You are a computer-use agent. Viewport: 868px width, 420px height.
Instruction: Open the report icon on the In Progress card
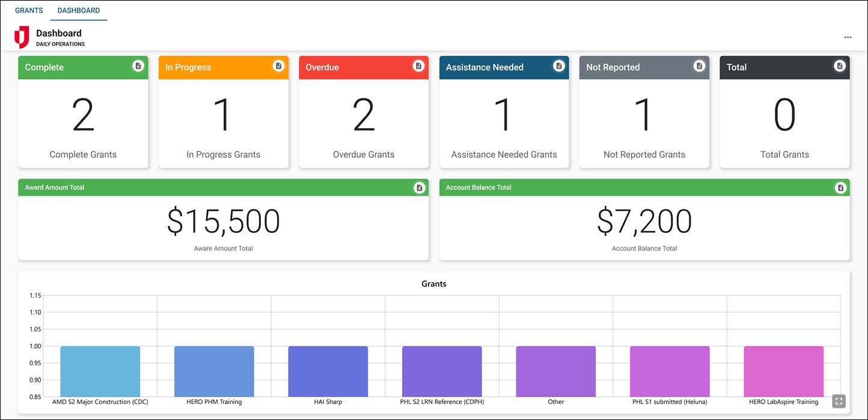[x=278, y=67]
